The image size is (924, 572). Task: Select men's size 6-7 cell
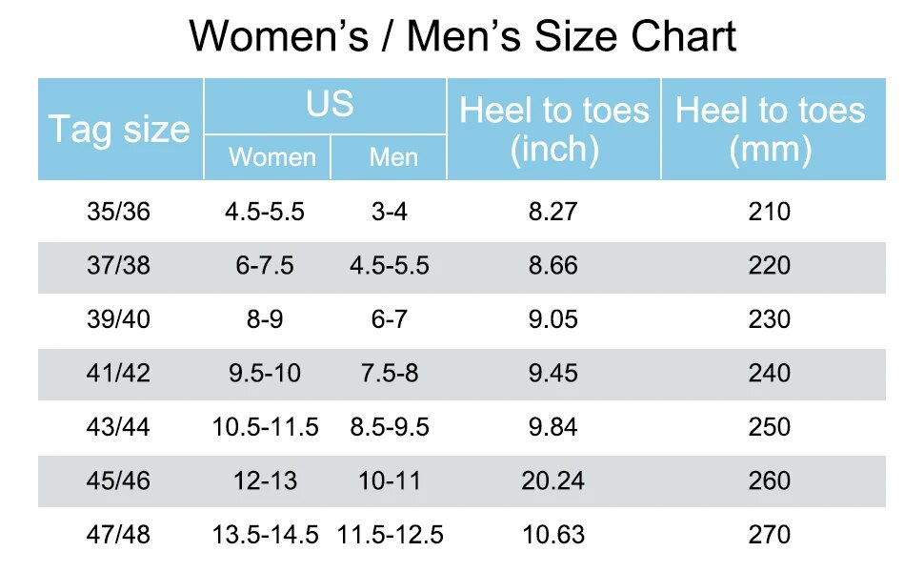click(389, 319)
